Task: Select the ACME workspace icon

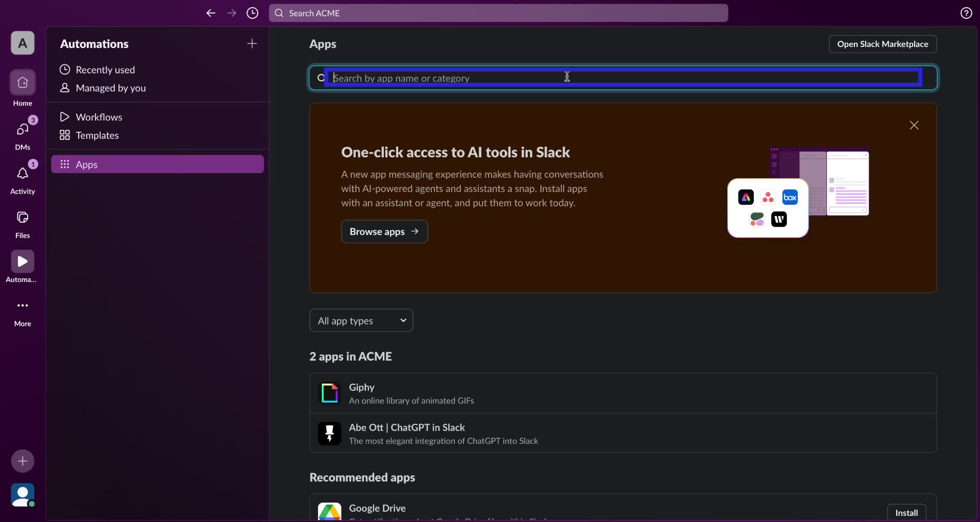Action: (x=22, y=43)
